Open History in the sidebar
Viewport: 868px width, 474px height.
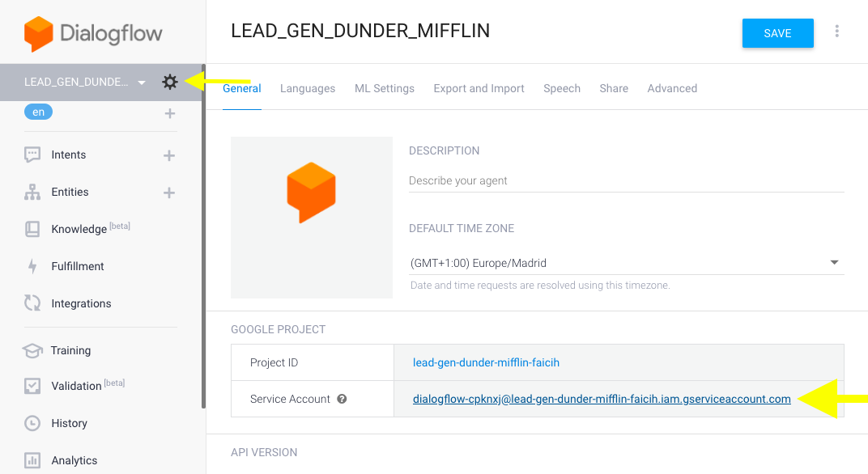click(69, 423)
